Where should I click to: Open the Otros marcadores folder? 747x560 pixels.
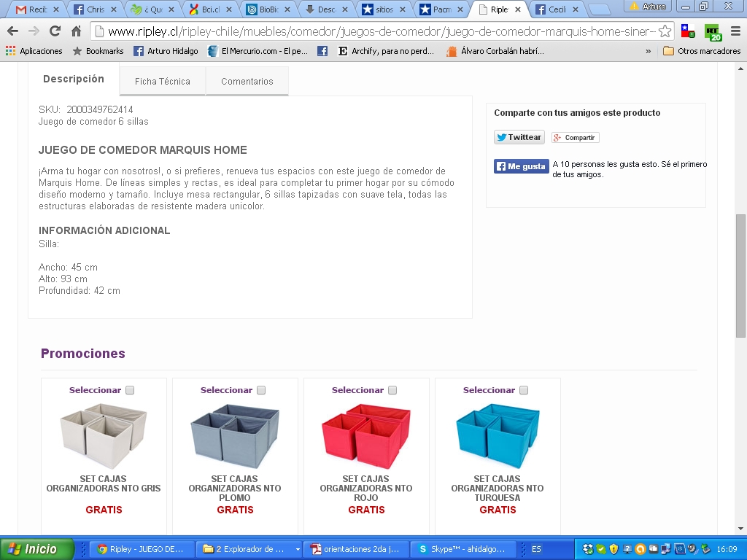(x=703, y=51)
